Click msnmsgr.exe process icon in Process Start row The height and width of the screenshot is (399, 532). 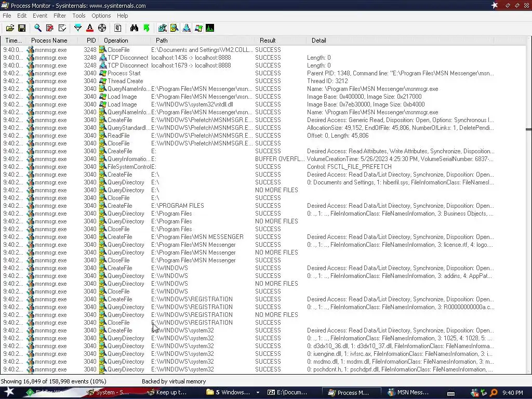pyautogui.click(x=31, y=73)
